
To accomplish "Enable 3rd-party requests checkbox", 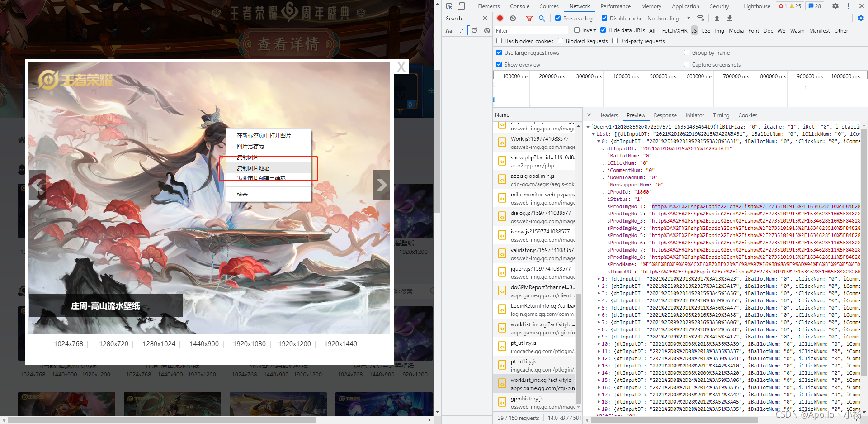I will [615, 41].
